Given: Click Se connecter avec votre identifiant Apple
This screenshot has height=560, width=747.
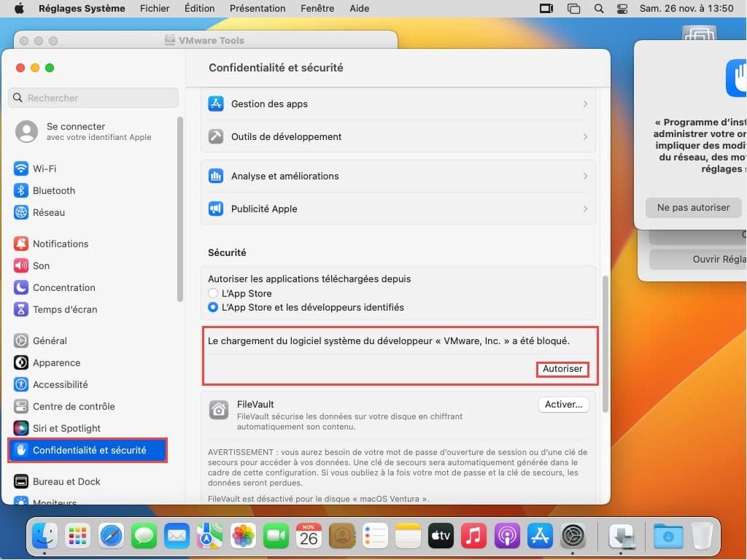Looking at the screenshot, I should pyautogui.click(x=93, y=131).
